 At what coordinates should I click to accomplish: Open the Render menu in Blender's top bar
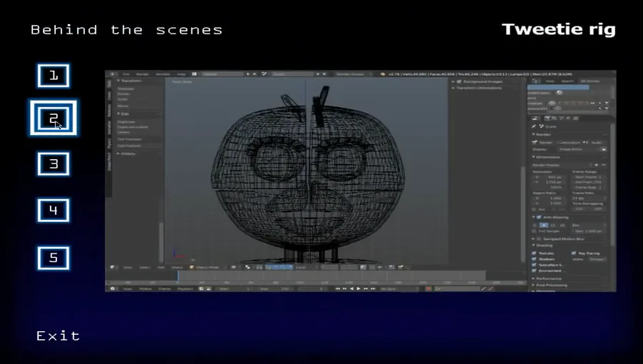[x=142, y=74]
